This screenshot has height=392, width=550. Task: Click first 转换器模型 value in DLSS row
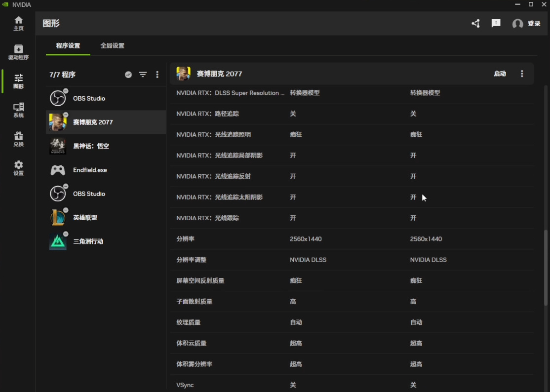(305, 93)
